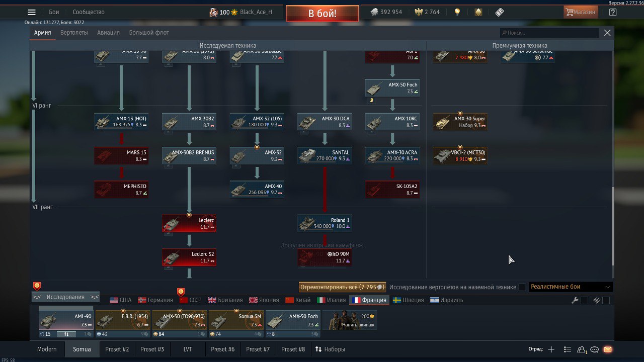The height and width of the screenshot is (362, 644).
Task: Switch to the Авиация tab
Action: (x=109, y=33)
